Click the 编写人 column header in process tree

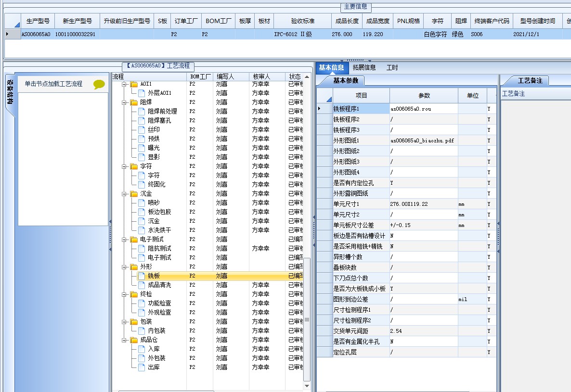click(x=231, y=77)
